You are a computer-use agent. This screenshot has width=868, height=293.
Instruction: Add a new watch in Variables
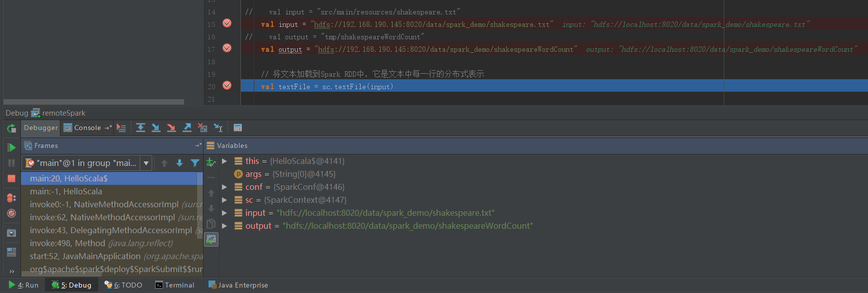[x=211, y=162]
